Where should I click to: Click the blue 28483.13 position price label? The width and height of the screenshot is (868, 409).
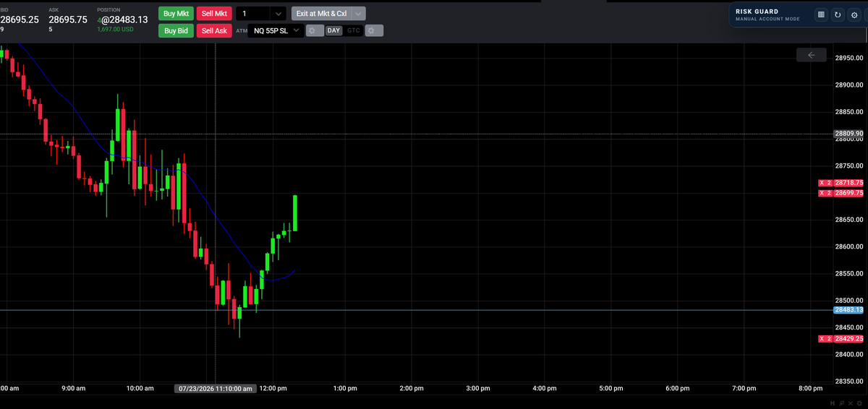848,310
